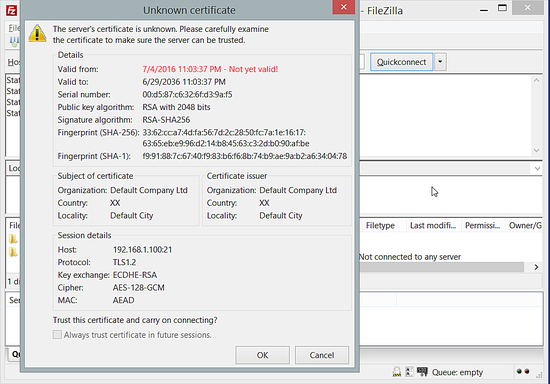
Task: Click the green activity LED indicator
Action: point(519,371)
